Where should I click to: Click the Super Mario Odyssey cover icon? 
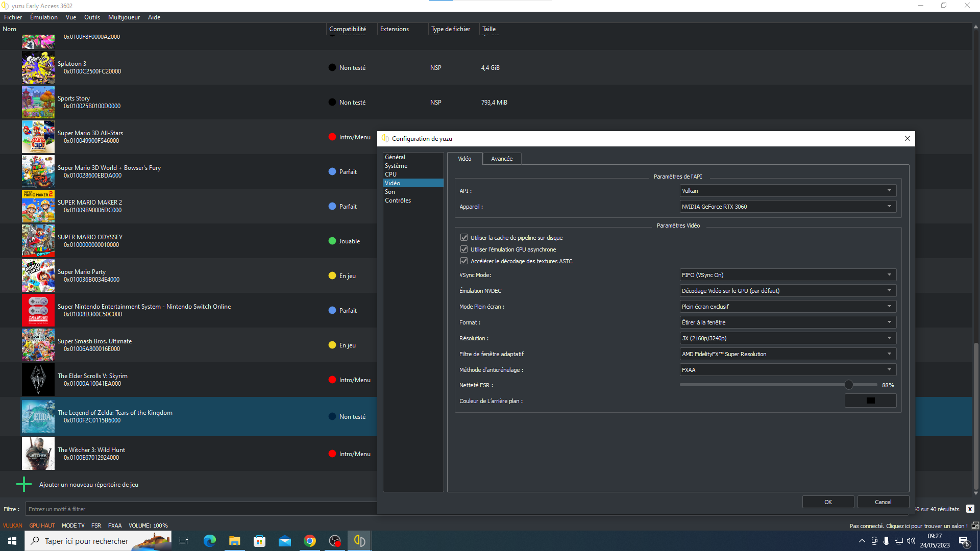point(38,241)
